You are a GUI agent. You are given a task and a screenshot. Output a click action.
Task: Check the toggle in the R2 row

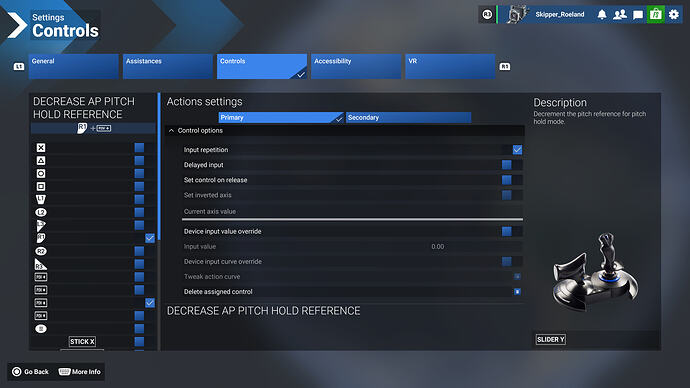139,251
